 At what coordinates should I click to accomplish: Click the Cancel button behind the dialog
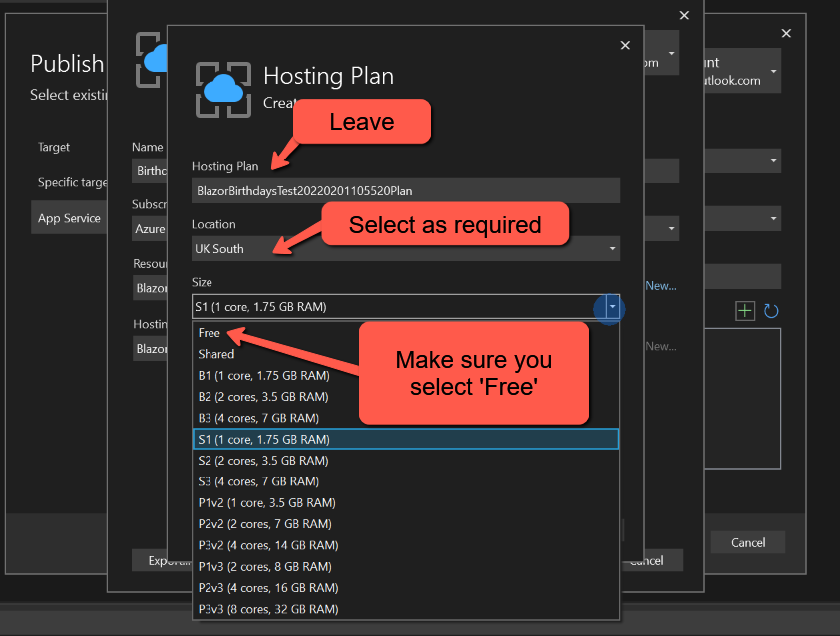tap(747, 542)
